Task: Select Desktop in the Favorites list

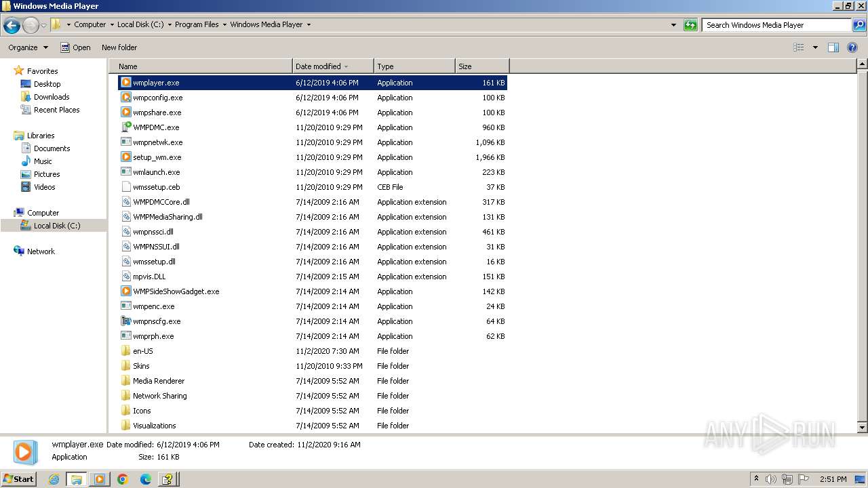Action: point(47,84)
